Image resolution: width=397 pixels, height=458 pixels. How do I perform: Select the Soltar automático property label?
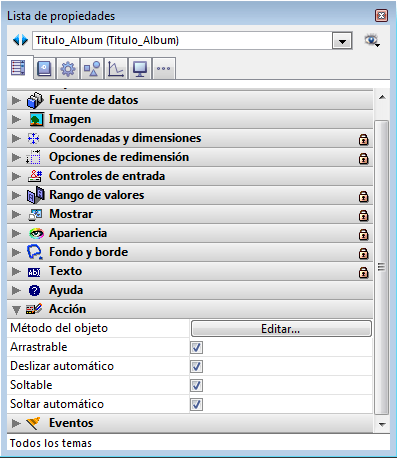57,404
